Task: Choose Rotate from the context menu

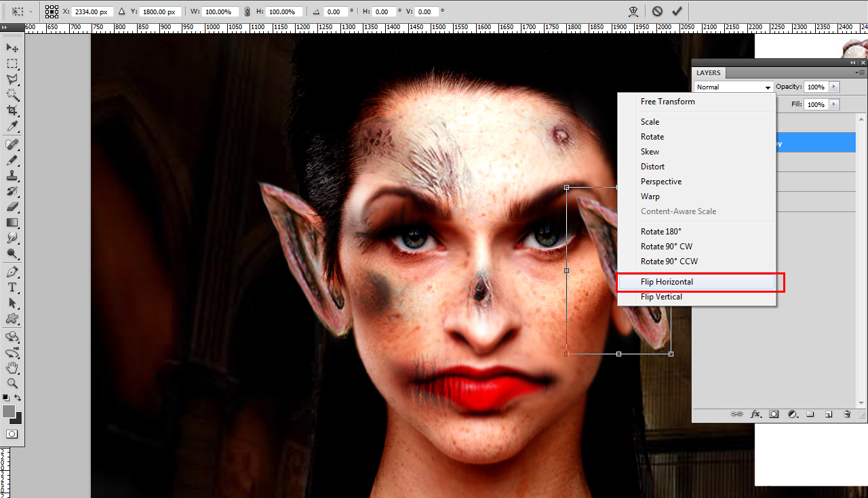Action: [697, 137]
